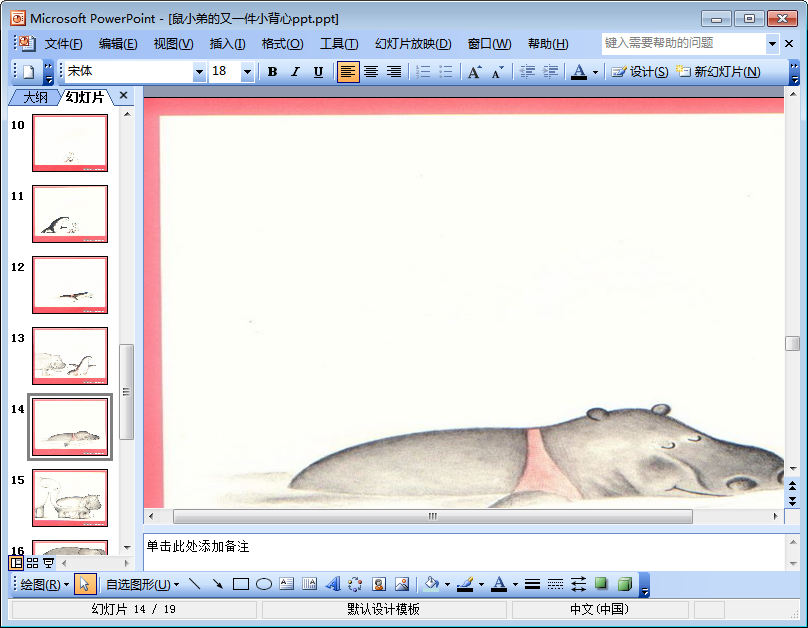Click the 新幻灯片(N) button
Image resolution: width=808 pixels, height=628 pixels.
(x=718, y=72)
